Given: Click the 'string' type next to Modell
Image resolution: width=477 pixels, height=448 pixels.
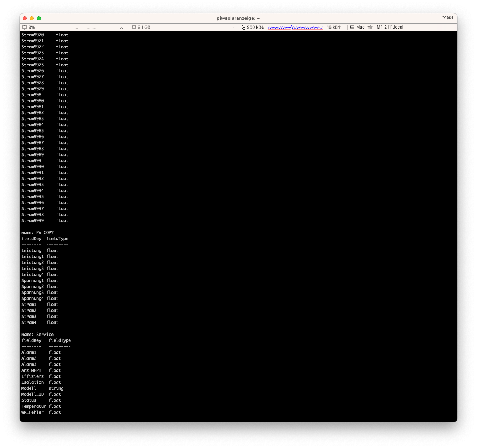Looking at the screenshot, I should pyautogui.click(x=56, y=388).
